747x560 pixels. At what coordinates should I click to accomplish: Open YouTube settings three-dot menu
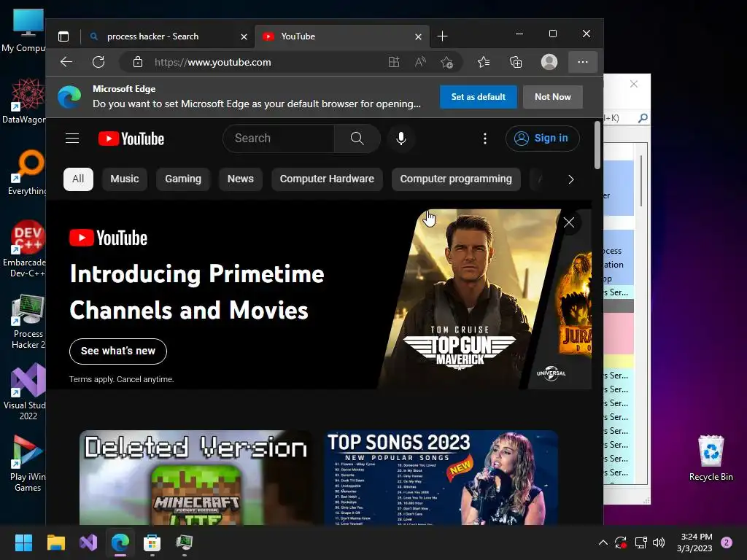485,139
